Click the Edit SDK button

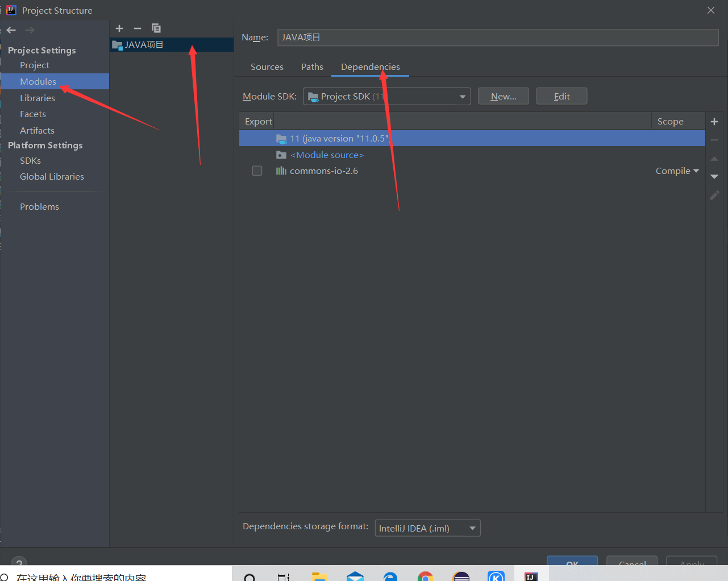click(561, 96)
